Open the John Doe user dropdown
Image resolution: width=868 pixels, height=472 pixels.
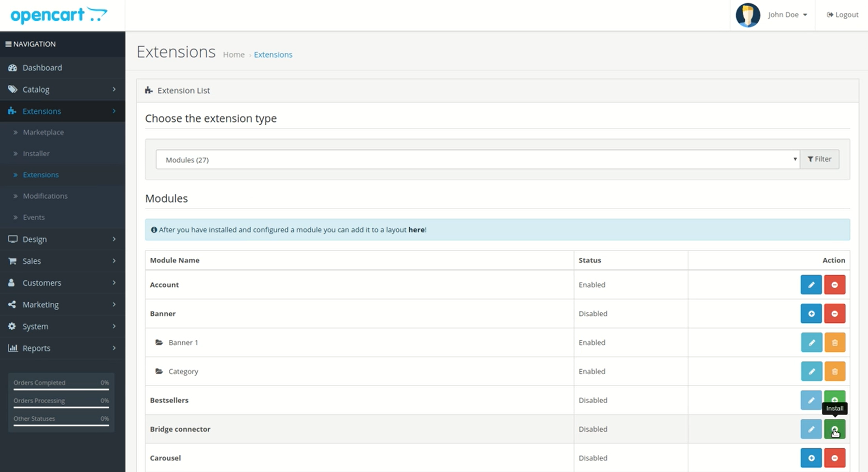787,14
